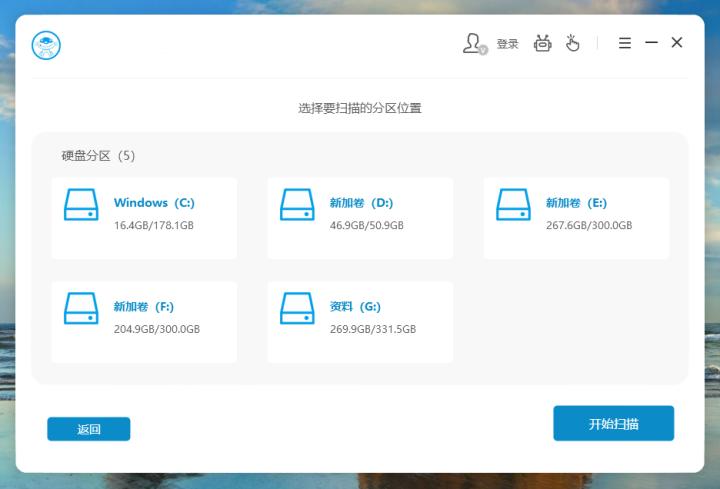
Task: Click the 资料 (G:) label
Action: tap(355, 306)
